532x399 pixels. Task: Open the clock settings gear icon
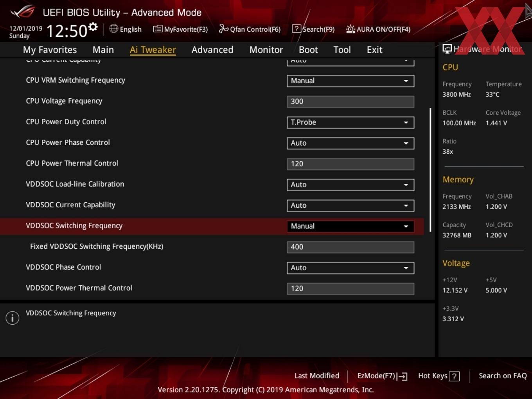[93, 27]
